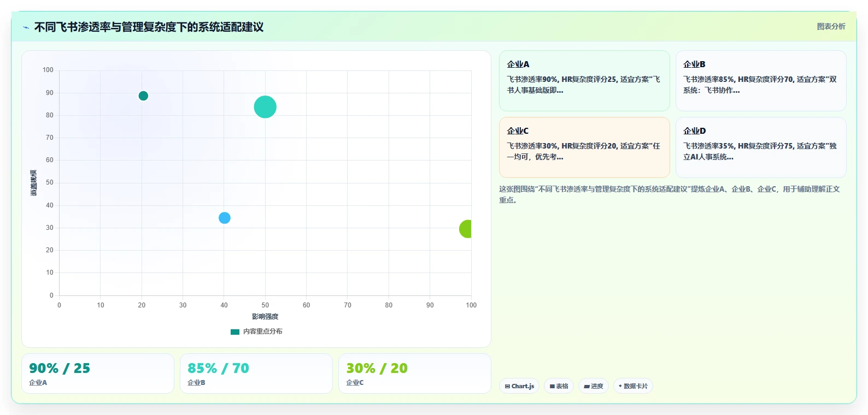Click the 企业B card description text 飞书渗透率85%
Image resolution: width=868 pixels, height=415 pixels.
point(760,85)
